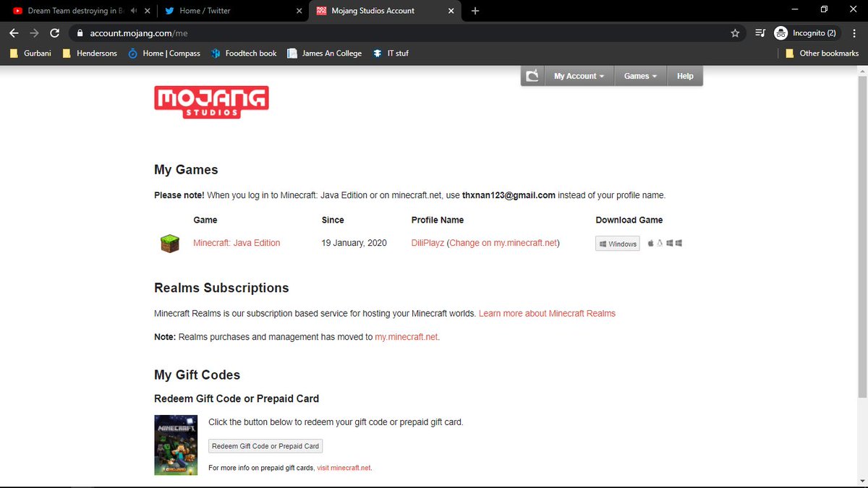Screen dimensions: 868x488
Task: Click the My Games heading
Action: click(x=186, y=170)
